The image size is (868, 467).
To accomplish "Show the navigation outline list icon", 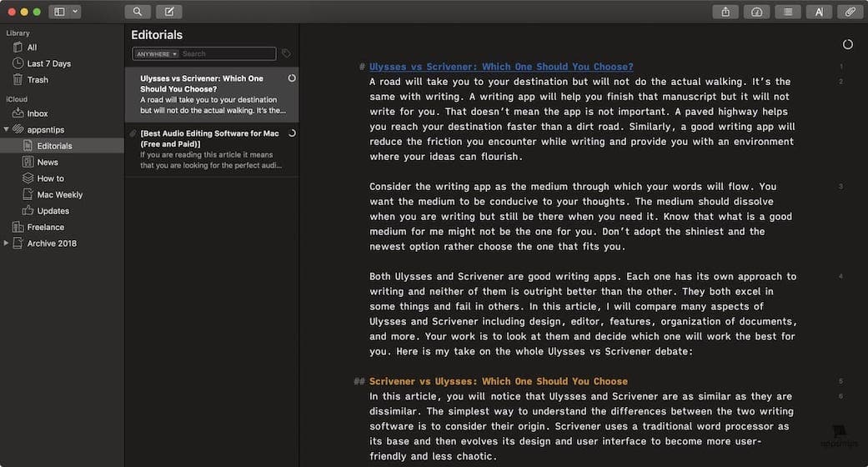I will [787, 12].
